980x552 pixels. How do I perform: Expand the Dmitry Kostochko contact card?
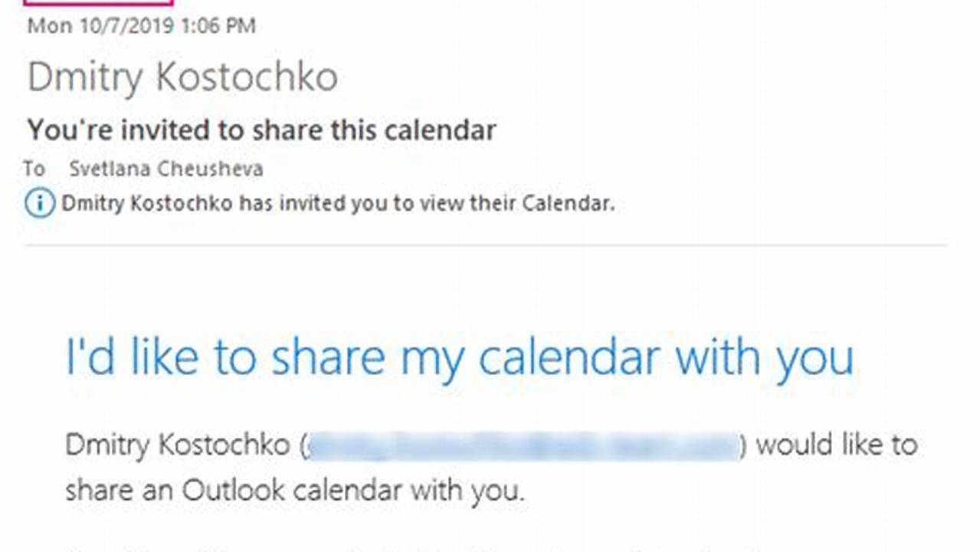click(x=184, y=76)
